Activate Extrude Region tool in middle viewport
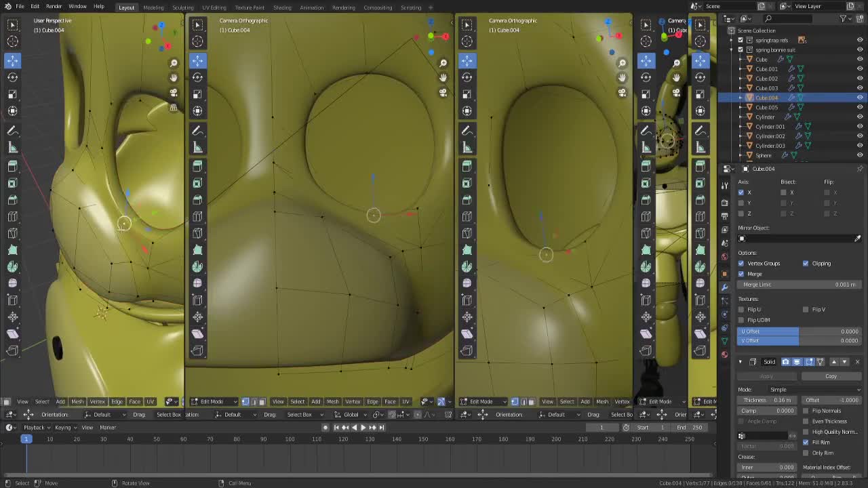 click(x=197, y=166)
